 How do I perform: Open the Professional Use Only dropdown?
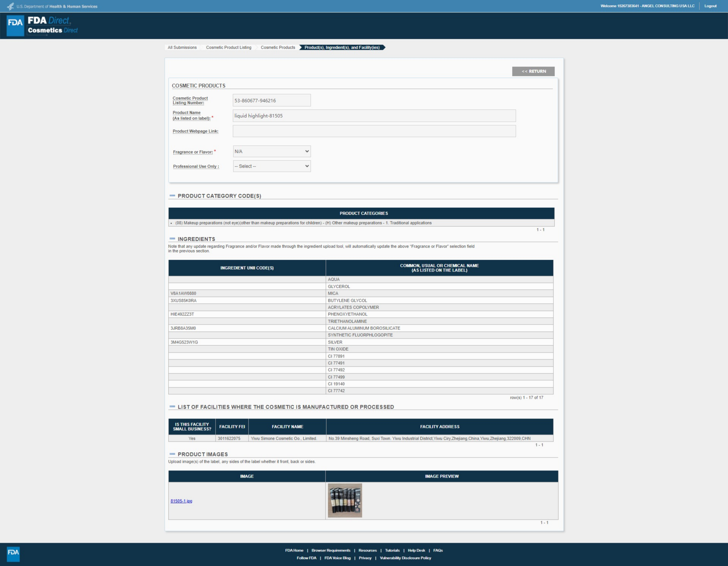[272, 166]
